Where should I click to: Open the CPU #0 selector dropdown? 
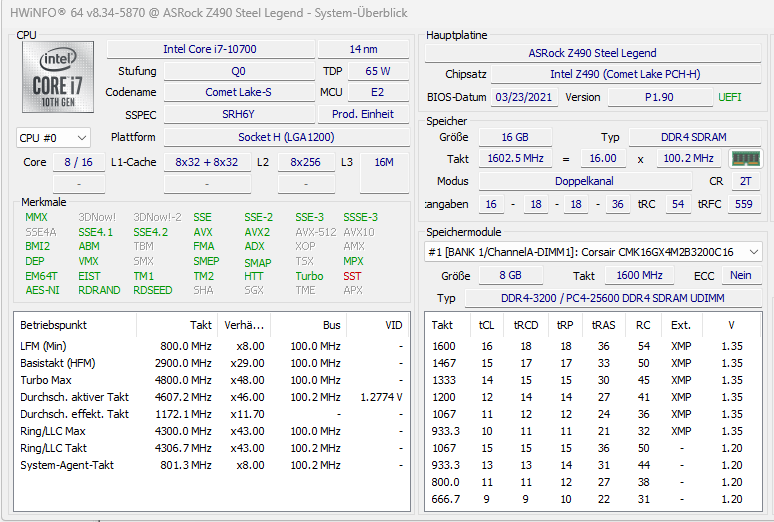53,138
